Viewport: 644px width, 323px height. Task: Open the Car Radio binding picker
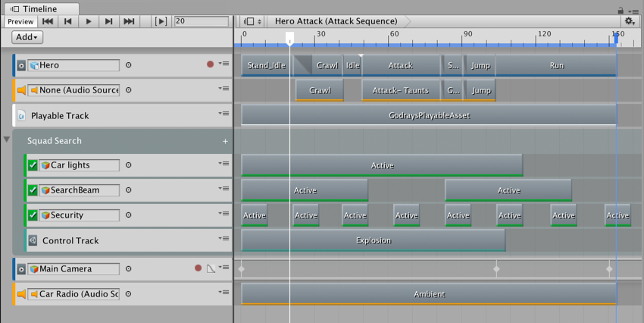coord(129,294)
